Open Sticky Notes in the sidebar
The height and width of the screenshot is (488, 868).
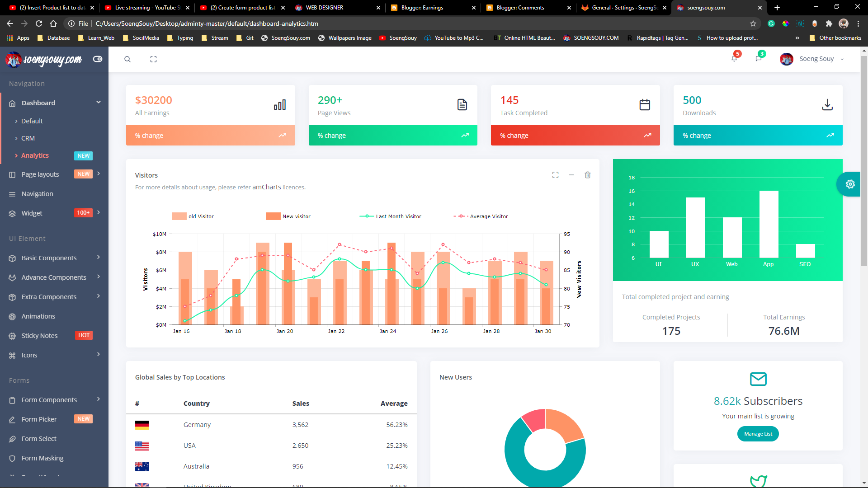(40, 336)
